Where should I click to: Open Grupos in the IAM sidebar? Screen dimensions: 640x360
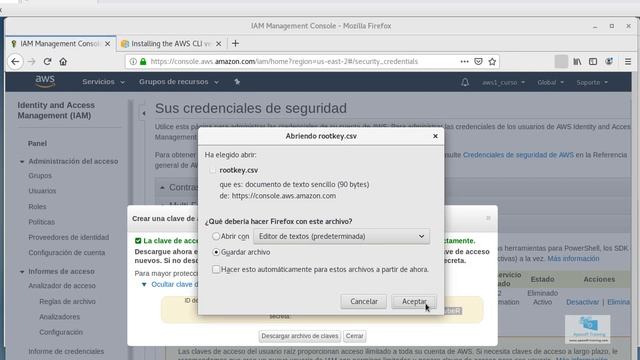[x=40, y=176]
